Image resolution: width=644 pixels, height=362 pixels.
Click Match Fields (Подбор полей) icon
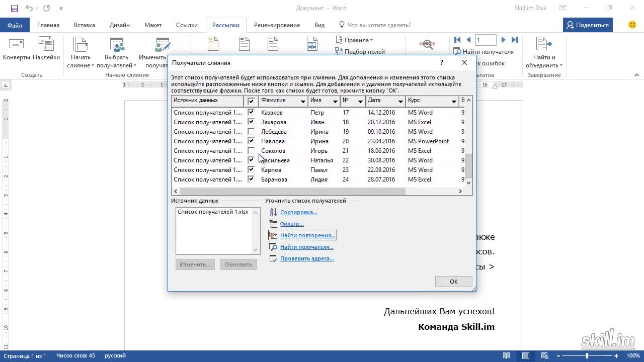pos(339,51)
